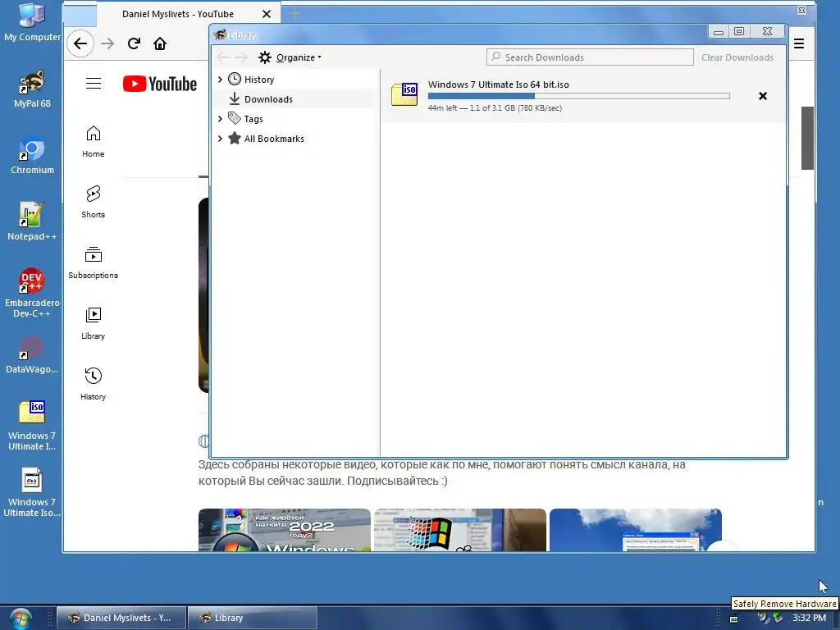This screenshot has width=840, height=630.
Task: Open new tab plus button
Action: tap(294, 14)
